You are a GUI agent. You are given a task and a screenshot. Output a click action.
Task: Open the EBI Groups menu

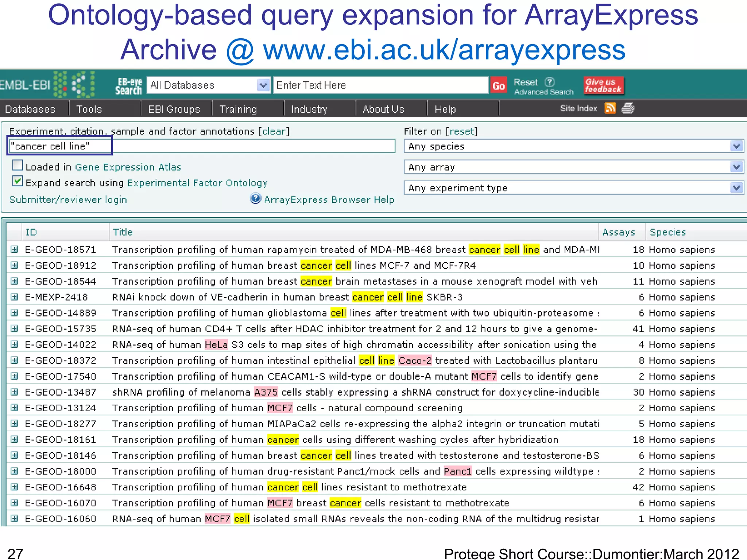point(174,109)
